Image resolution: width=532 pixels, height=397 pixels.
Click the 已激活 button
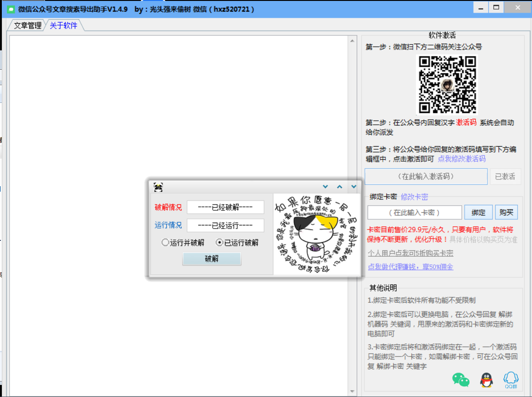[x=505, y=176]
